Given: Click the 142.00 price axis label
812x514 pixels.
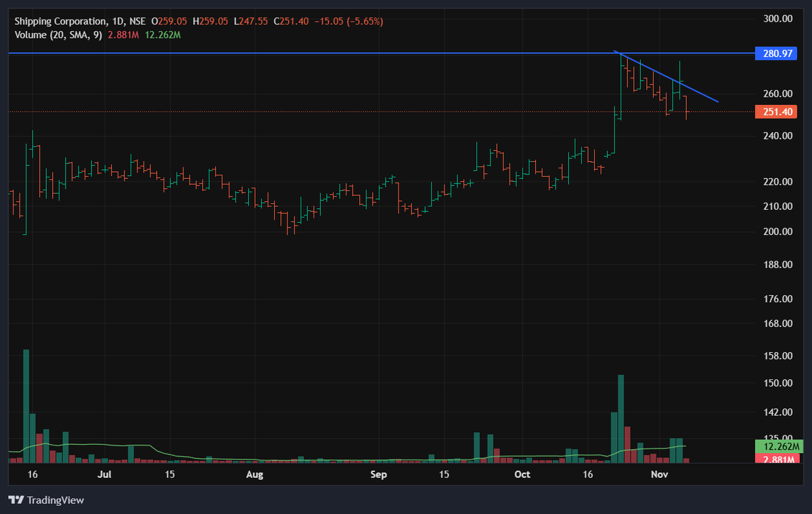Looking at the screenshot, I should click(777, 412).
